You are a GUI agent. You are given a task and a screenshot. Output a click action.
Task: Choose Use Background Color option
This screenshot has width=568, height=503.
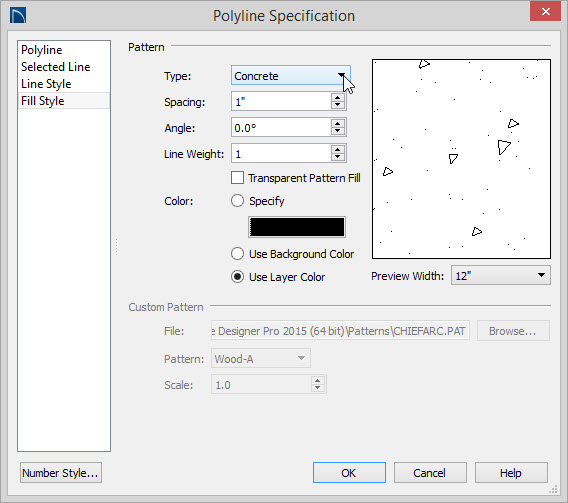point(237,254)
